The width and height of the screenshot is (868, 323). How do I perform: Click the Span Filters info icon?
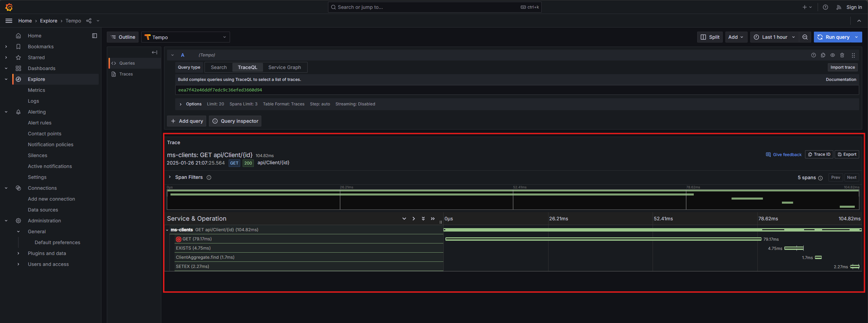(209, 177)
